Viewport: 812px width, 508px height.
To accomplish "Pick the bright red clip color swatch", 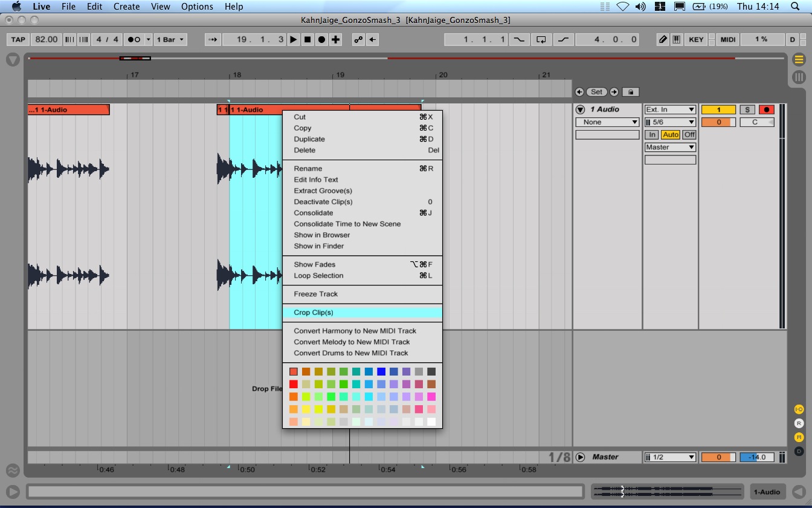I will [293, 384].
